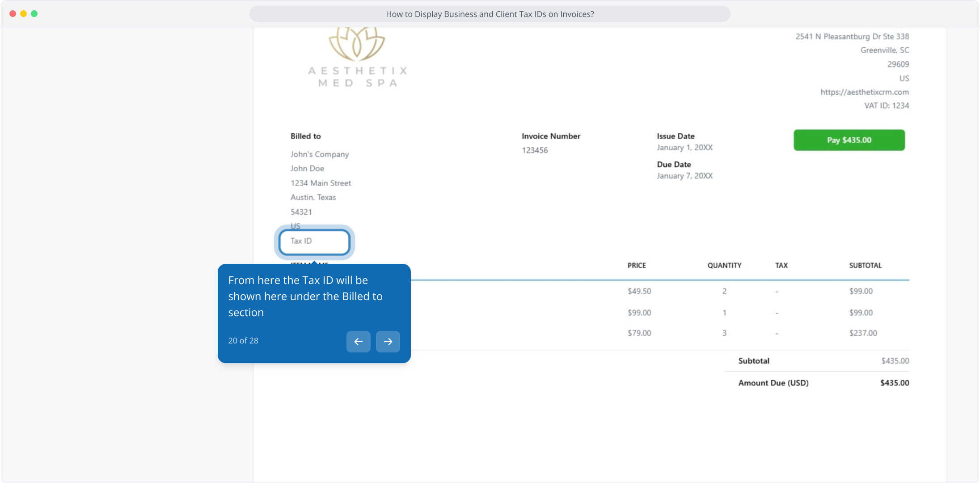This screenshot has height=483, width=980.
Task: Click the page title address bar
Action: click(490, 14)
